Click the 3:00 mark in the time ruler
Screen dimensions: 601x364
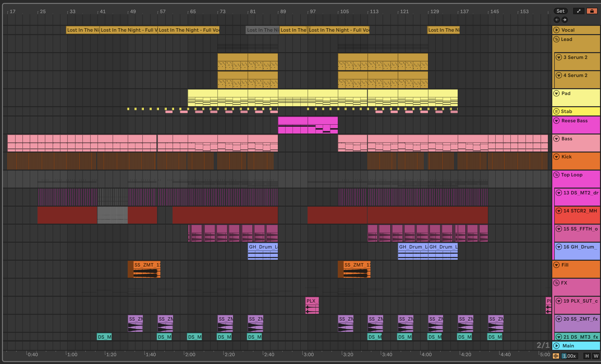[308, 354]
